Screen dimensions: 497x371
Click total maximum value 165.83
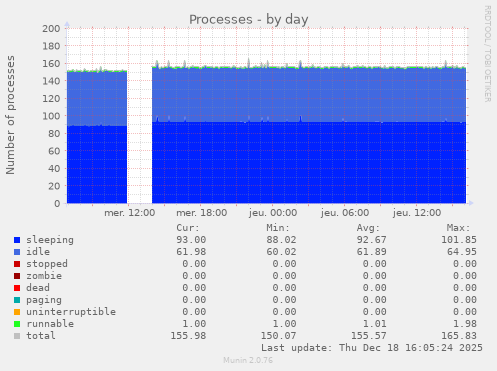pos(459,336)
